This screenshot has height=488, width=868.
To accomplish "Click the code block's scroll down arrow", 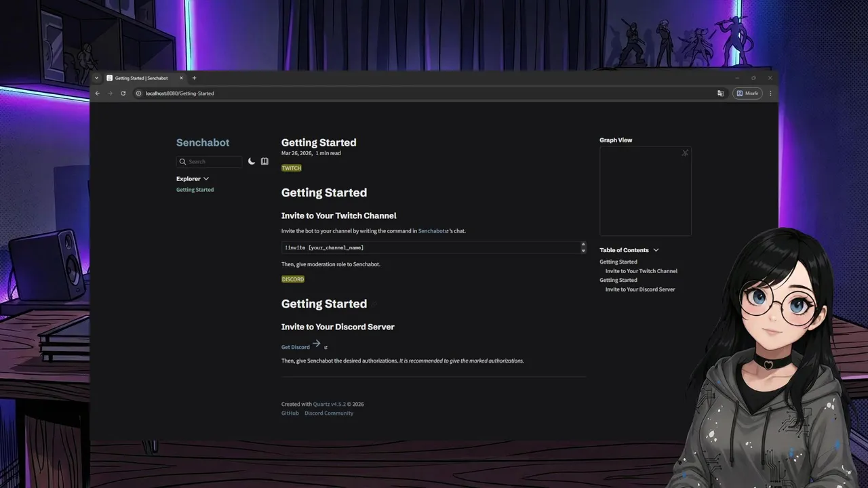I will click(x=583, y=251).
